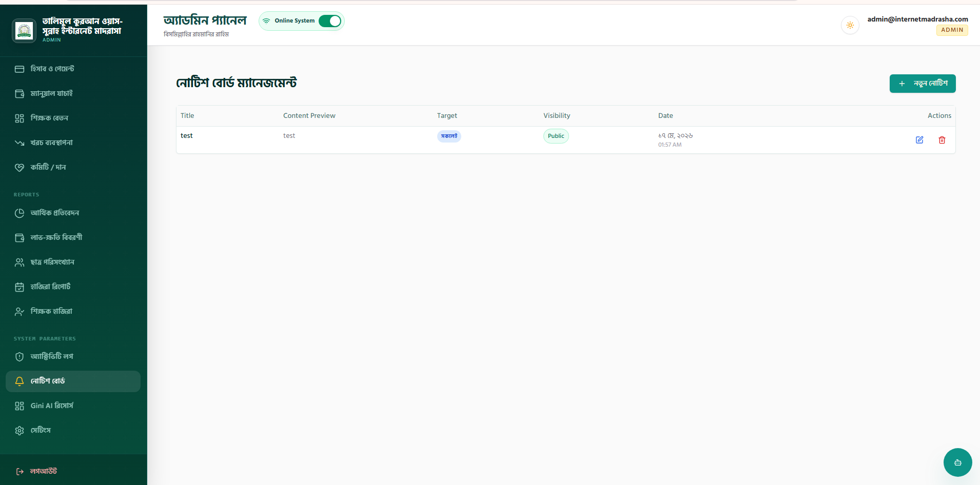Image resolution: width=980 pixels, height=485 pixels.
Task: Toggle the Online System switch
Action: click(x=330, y=21)
